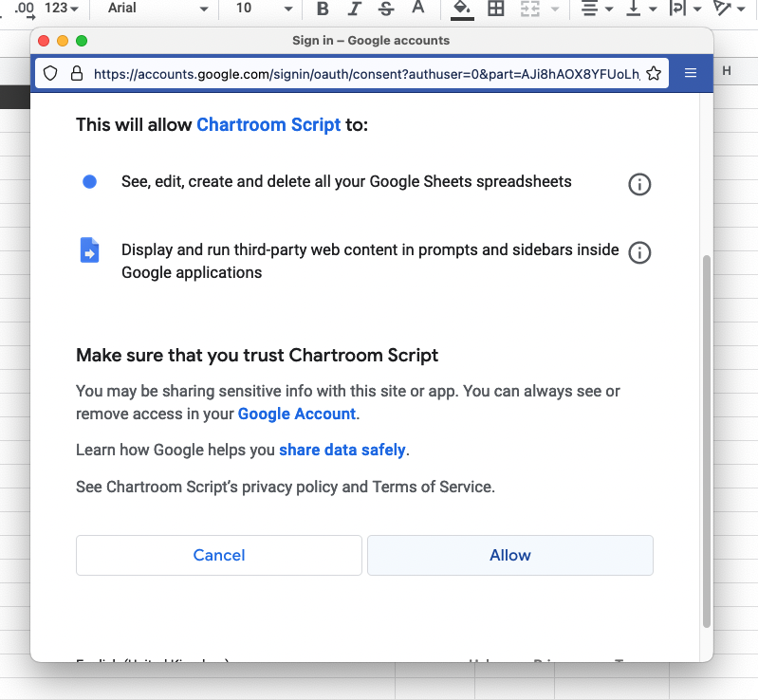Screen dimensions: 758x700
Task: Click the padlock site security icon
Action: 76,73
